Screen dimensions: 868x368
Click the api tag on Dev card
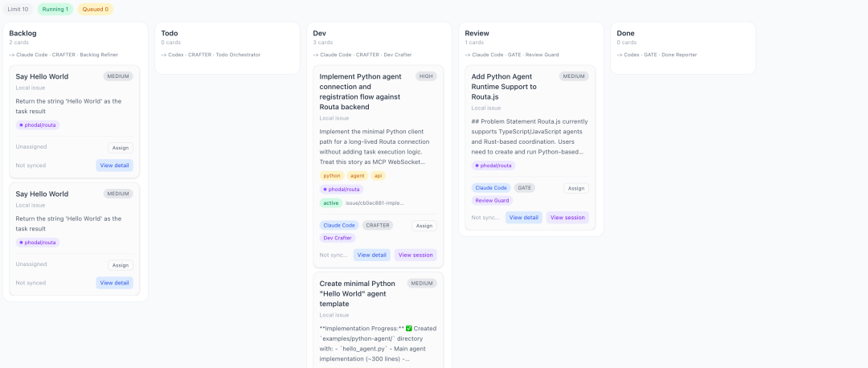tap(378, 175)
